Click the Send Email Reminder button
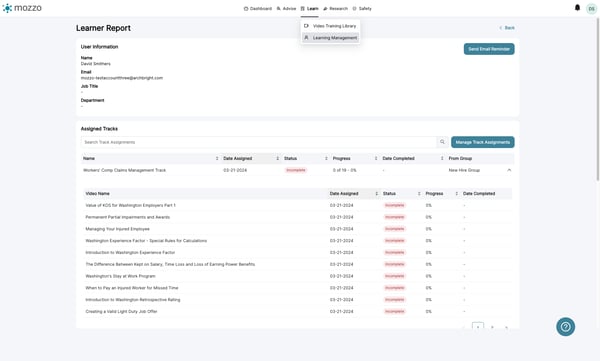Image resolution: width=600 pixels, height=361 pixels. pos(489,49)
